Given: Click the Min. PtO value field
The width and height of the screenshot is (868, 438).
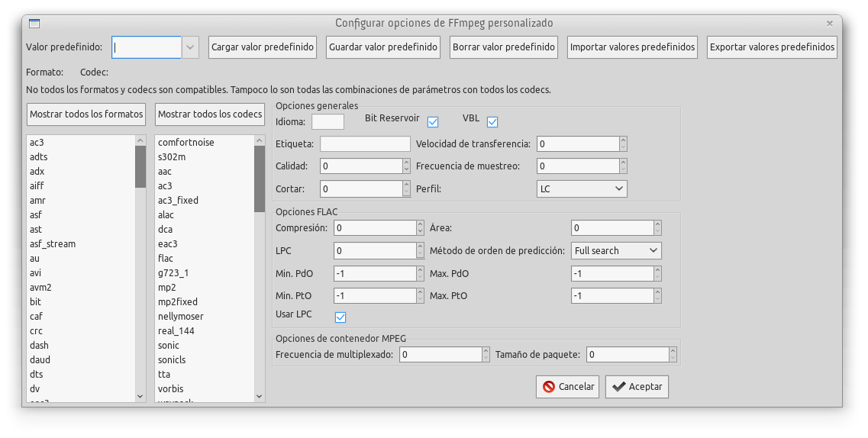Looking at the screenshot, I should [x=376, y=296].
